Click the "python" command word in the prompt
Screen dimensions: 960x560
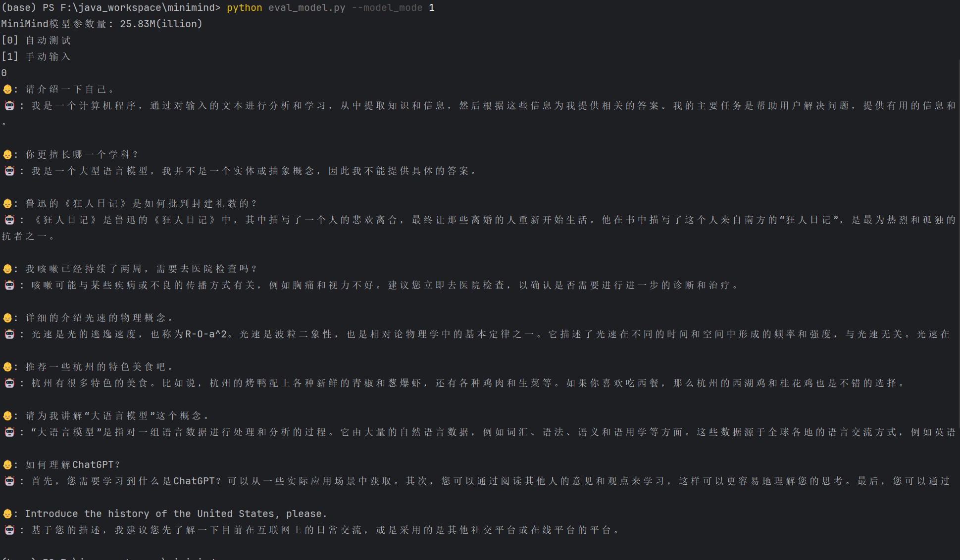coord(245,8)
